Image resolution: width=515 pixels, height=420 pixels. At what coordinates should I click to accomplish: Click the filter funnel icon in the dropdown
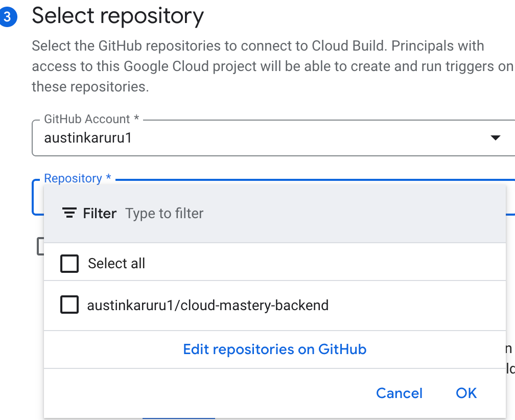point(68,213)
